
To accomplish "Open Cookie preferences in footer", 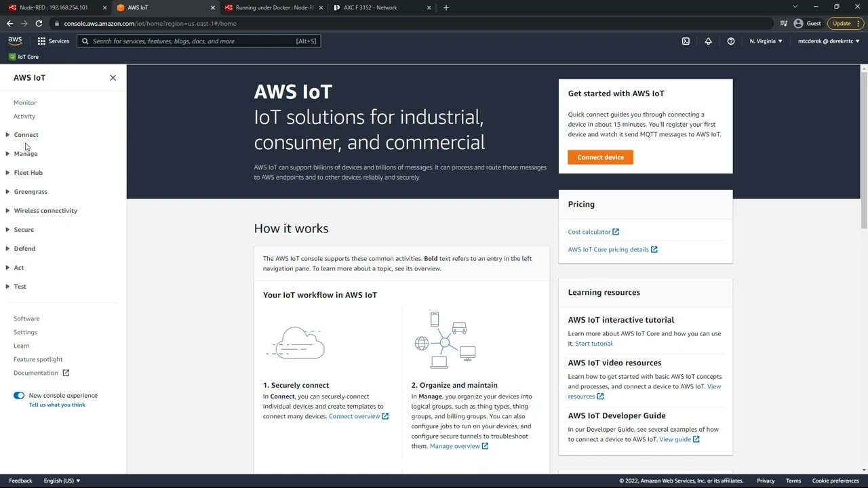I will [x=835, y=481].
